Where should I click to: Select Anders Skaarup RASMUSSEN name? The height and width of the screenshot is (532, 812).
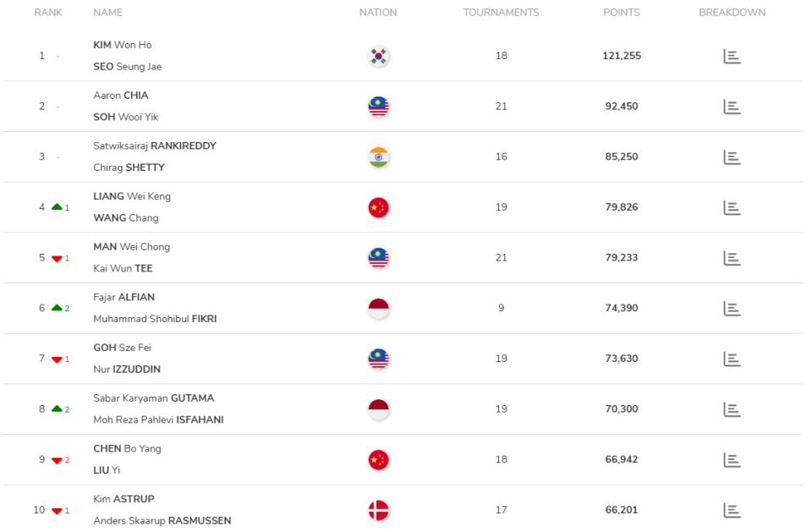(x=162, y=521)
